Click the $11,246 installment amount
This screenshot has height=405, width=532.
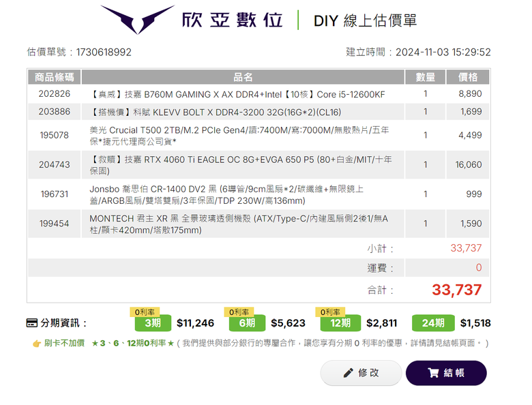(x=196, y=323)
